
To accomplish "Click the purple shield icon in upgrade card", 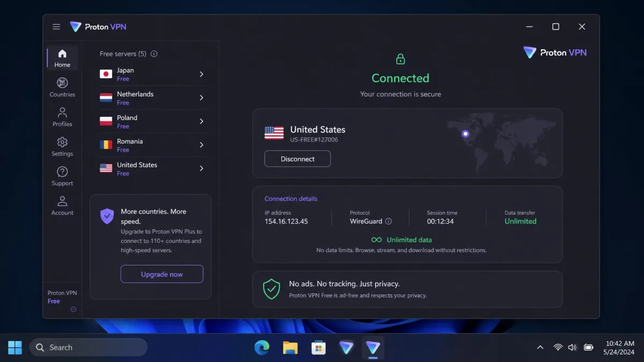I will pyautogui.click(x=107, y=216).
